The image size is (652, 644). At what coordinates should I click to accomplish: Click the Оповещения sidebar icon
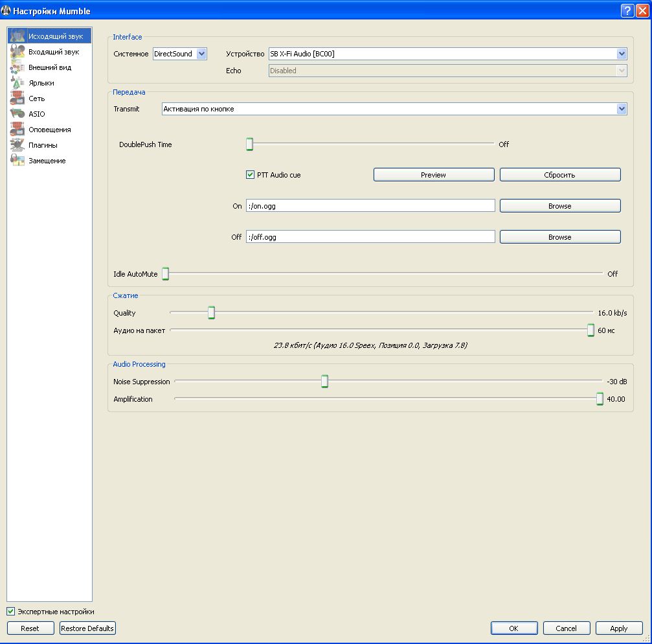pos(17,130)
